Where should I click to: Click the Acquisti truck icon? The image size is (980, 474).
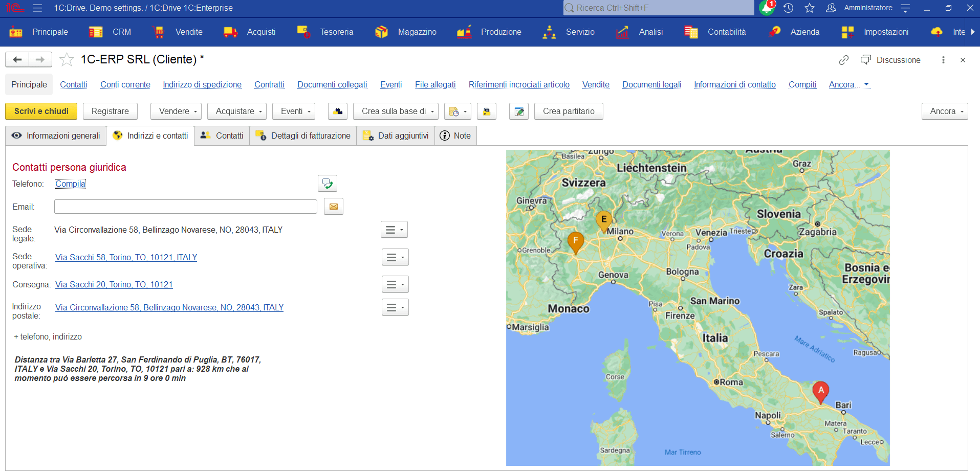pos(231,32)
